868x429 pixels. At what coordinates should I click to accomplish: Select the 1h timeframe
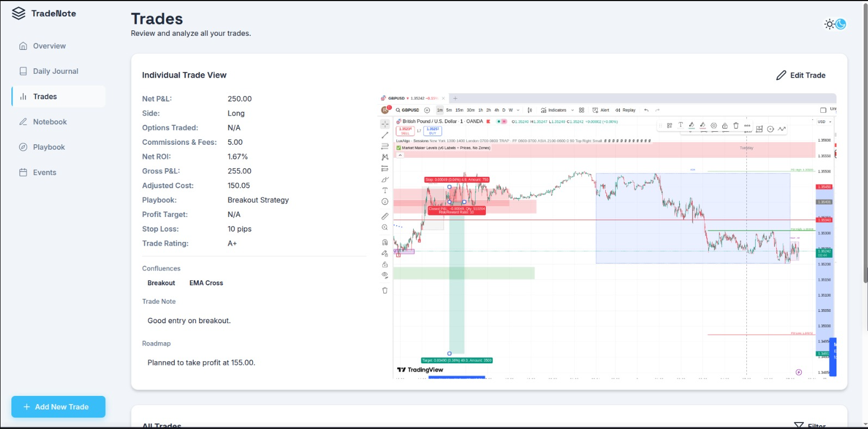pyautogui.click(x=480, y=110)
